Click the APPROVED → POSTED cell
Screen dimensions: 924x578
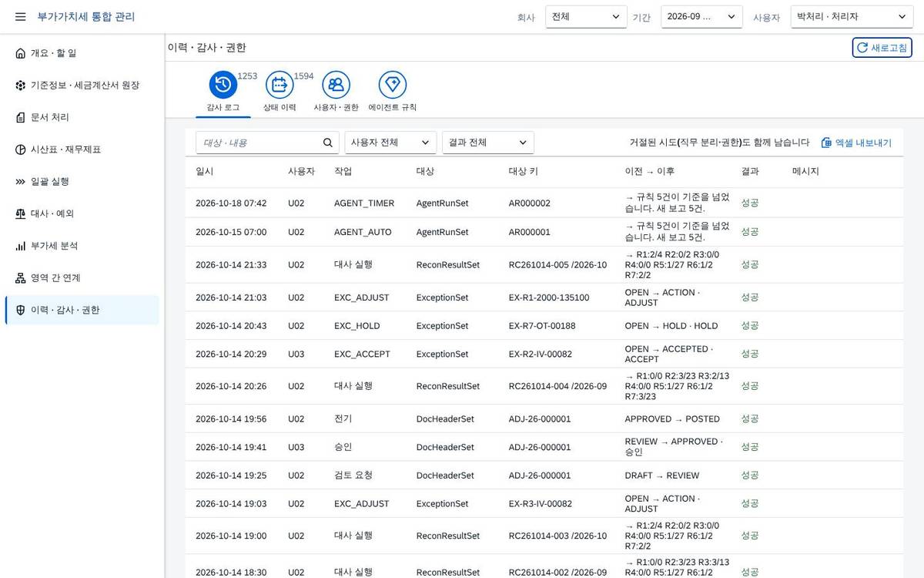[x=672, y=419]
